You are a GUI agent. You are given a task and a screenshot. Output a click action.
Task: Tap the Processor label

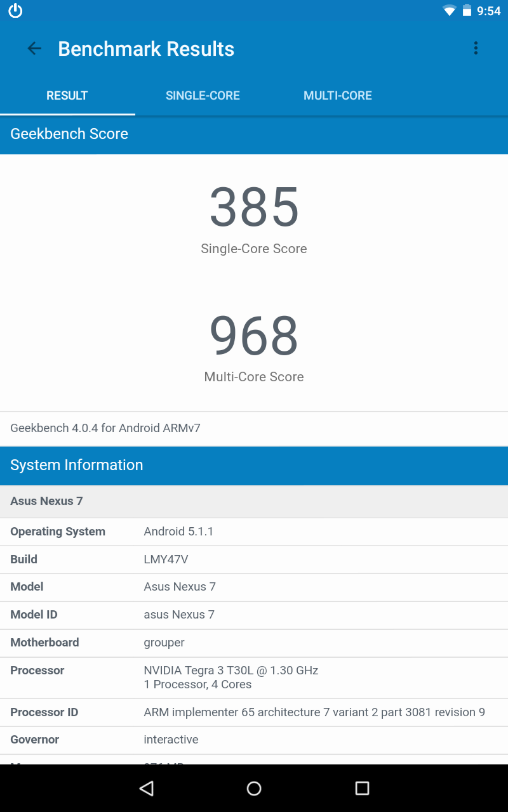[37, 671]
